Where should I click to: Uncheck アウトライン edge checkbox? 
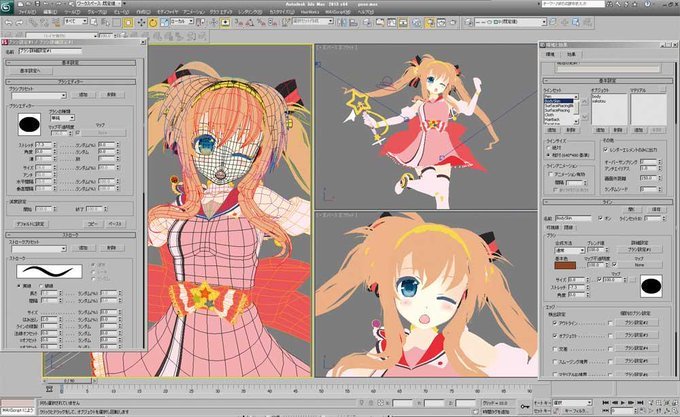pos(555,323)
